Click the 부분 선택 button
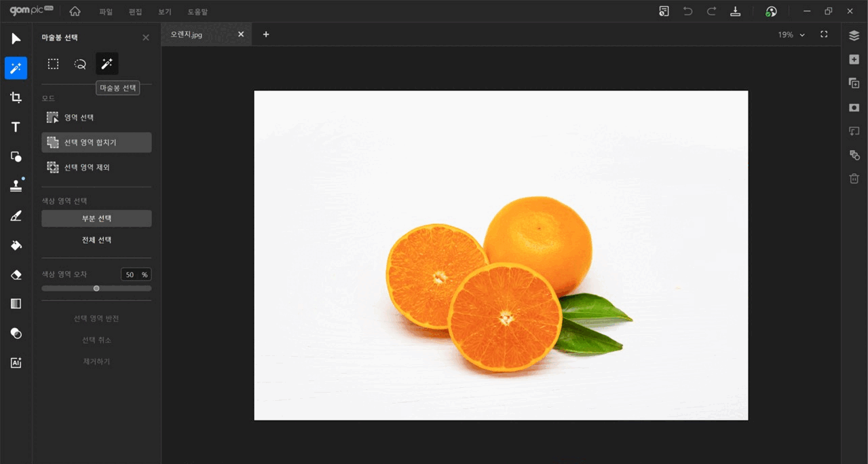Viewport: 868px width, 464px height. (x=96, y=219)
